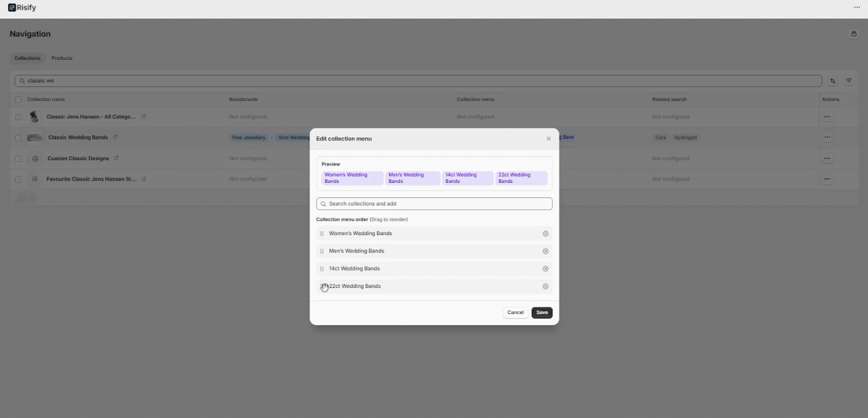The width and height of the screenshot is (868, 418).
Task: Tick the Custom Classic Designs checkbox
Action: pyautogui.click(x=18, y=158)
